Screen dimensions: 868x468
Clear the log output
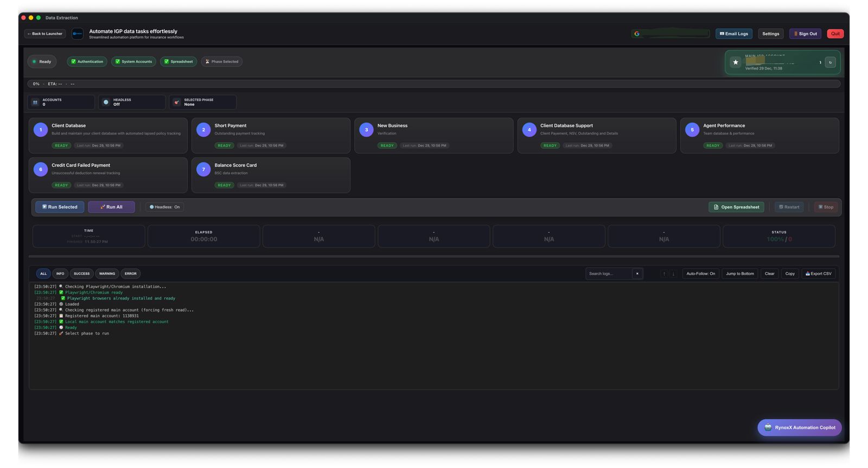769,274
